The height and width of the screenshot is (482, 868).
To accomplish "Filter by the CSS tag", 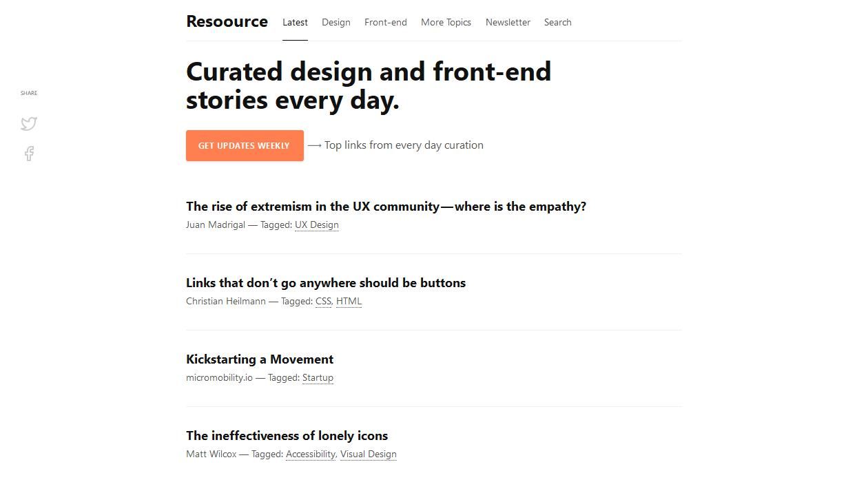I will tap(323, 301).
